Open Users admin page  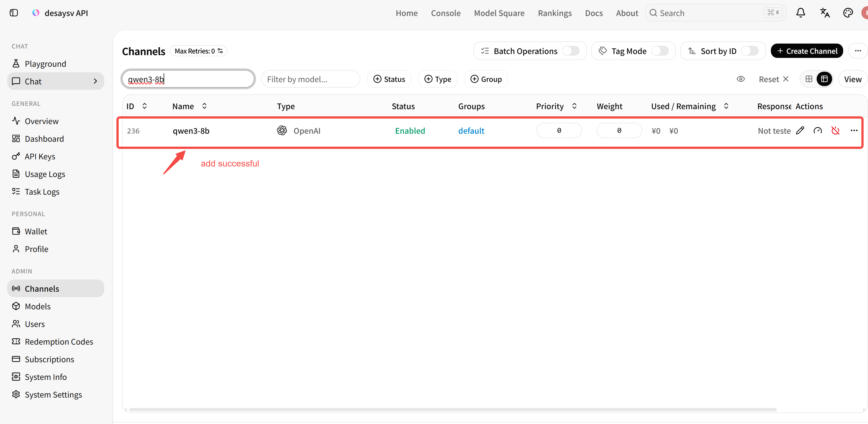(x=56, y=324)
